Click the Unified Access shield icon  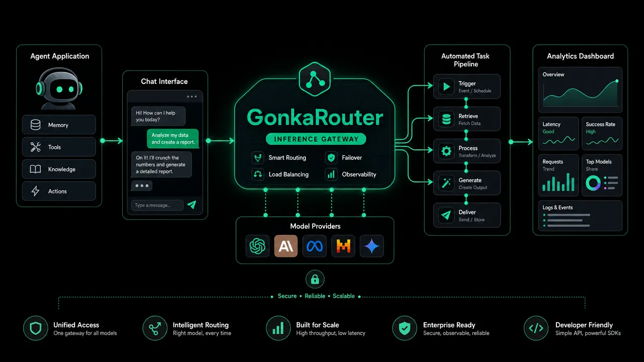(35, 329)
